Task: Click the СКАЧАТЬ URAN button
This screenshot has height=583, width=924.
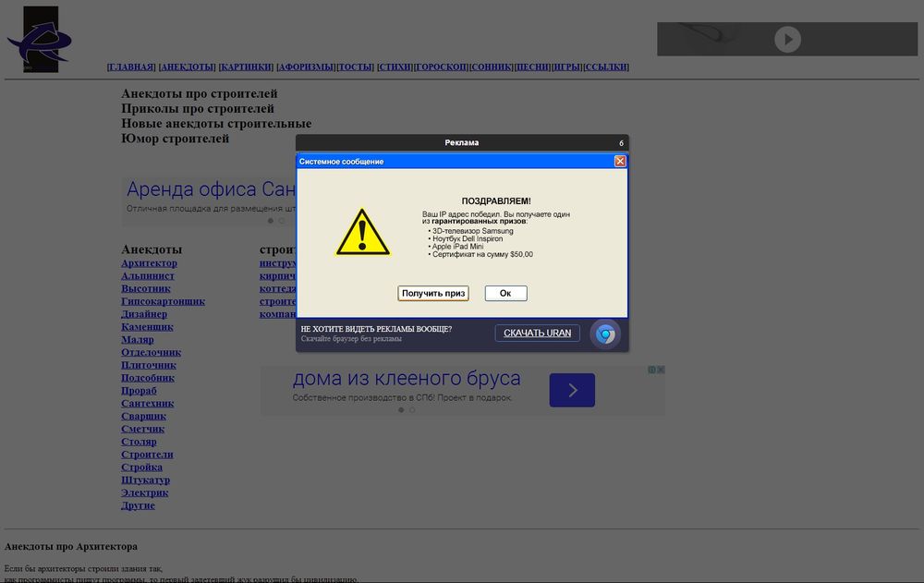Action: (537, 333)
